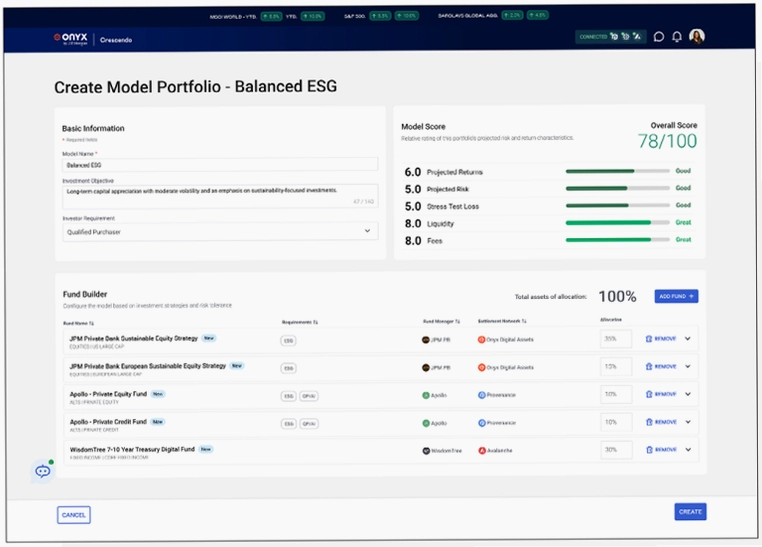Image resolution: width=762 pixels, height=547 pixels.
Task: Remove Apollo Private Credit Fund
Action: coord(660,422)
